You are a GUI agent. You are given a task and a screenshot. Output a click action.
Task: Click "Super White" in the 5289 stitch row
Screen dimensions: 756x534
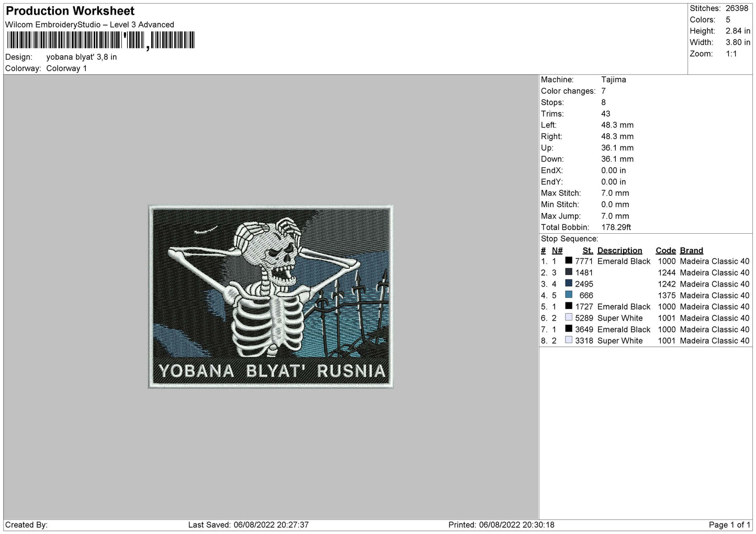pyautogui.click(x=620, y=319)
